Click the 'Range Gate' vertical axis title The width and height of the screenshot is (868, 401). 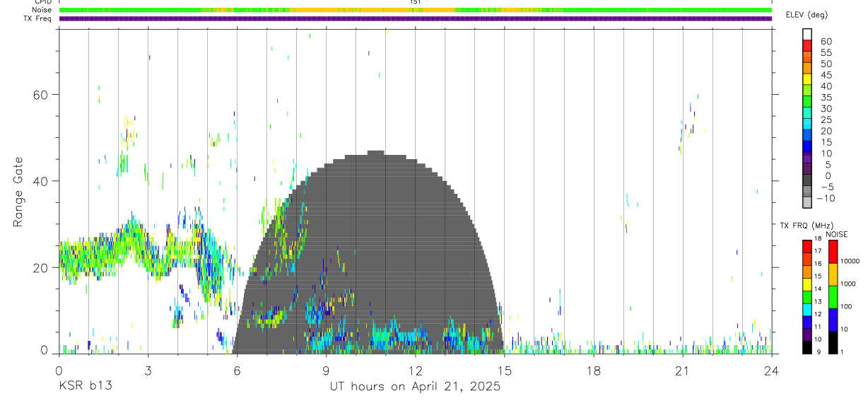18,192
